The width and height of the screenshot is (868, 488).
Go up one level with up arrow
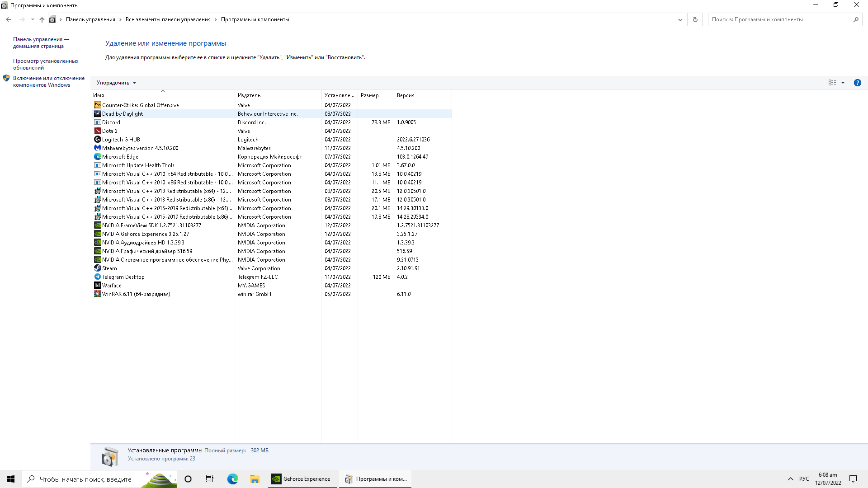tap(42, 19)
